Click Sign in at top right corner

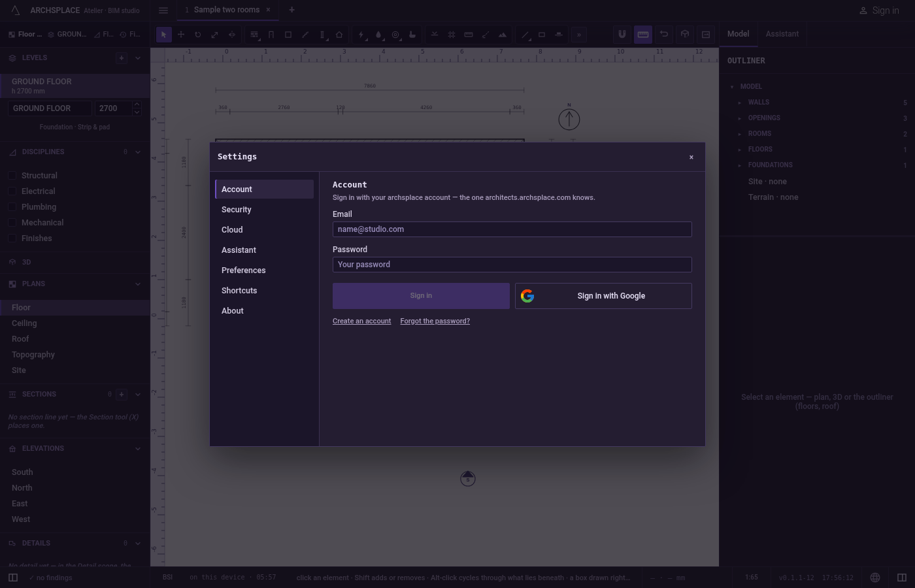point(878,10)
